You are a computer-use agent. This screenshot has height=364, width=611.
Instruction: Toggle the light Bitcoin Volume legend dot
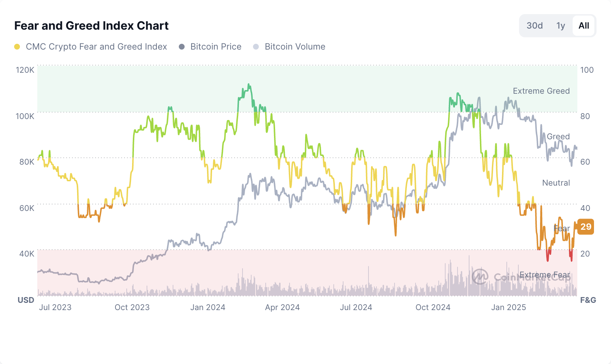pyautogui.click(x=256, y=47)
